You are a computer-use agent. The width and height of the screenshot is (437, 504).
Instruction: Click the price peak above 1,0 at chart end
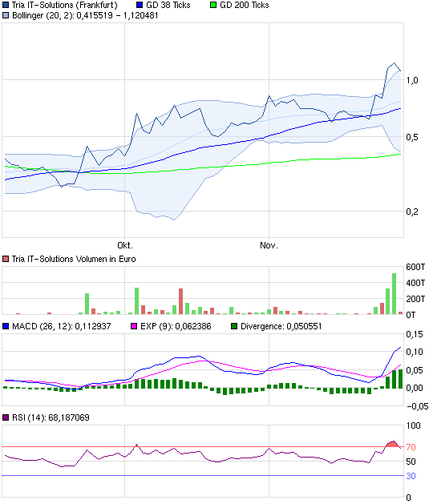394,63
